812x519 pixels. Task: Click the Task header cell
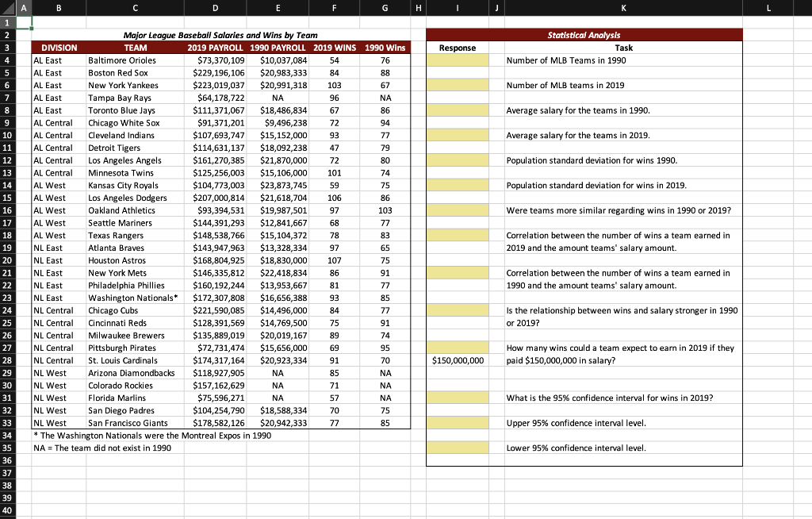(623, 48)
